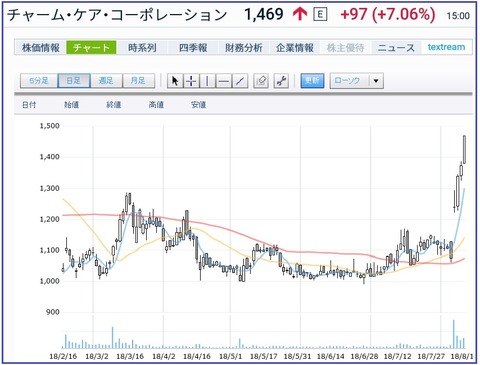Image resolution: width=480 pixels, height=365 pixels.
Task: Click the 終値 label
Action: (114, 105)
